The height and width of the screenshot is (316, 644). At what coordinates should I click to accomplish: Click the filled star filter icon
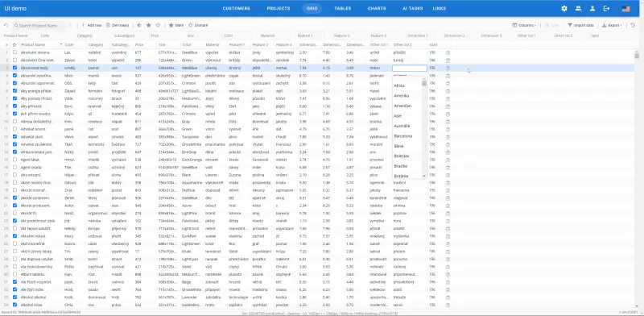pos(149,26)
